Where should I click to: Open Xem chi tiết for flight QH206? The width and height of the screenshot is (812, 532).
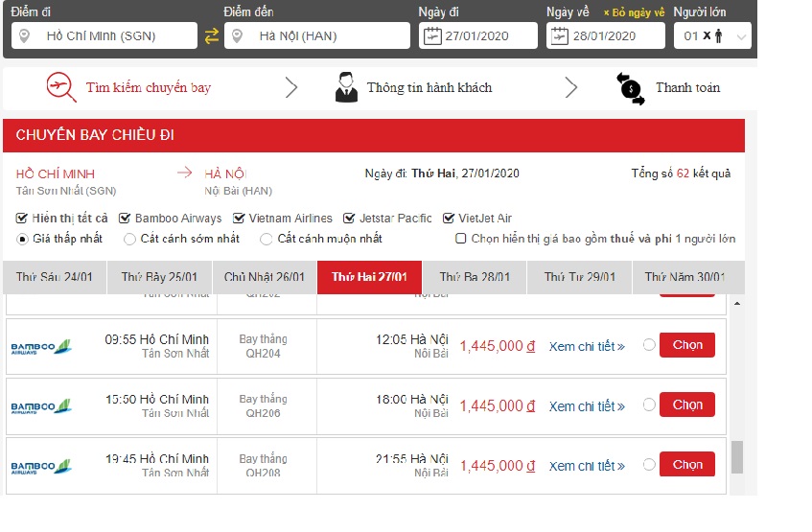[x=587, y=406]
